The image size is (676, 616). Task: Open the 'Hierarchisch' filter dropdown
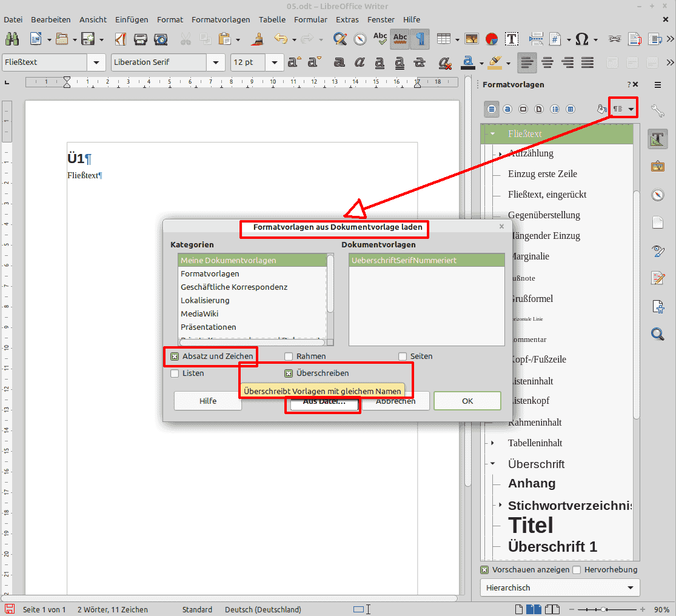click(x=562, y=588)
